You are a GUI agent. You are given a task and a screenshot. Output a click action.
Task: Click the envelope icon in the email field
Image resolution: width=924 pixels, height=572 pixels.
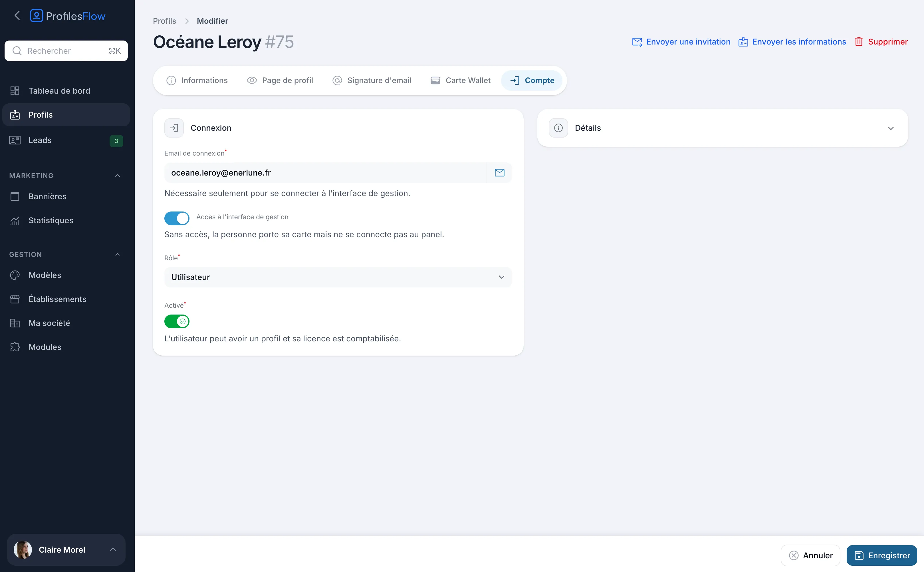coord(499,172)
